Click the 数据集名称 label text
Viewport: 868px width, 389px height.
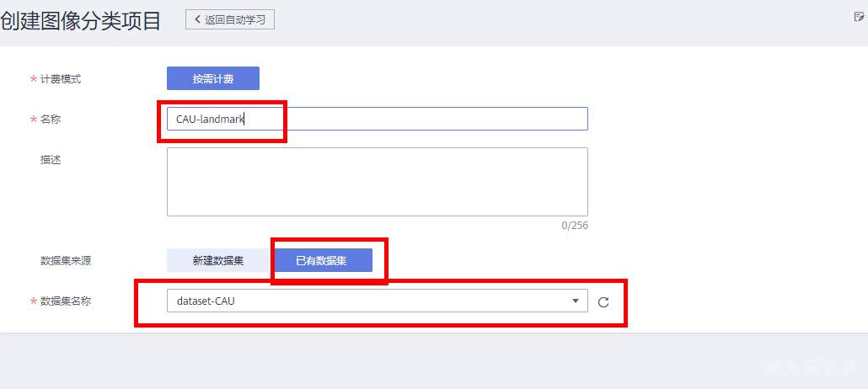coord(66,301)
